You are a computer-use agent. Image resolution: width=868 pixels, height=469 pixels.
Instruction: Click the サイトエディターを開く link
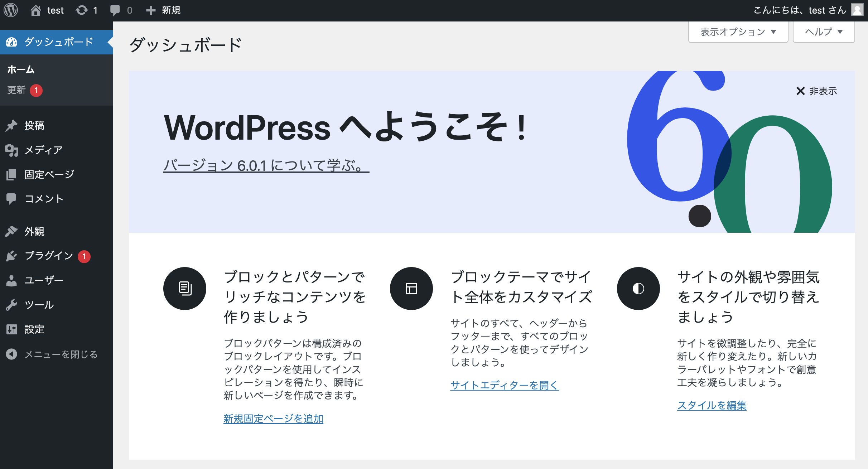[x=505, y=386]
